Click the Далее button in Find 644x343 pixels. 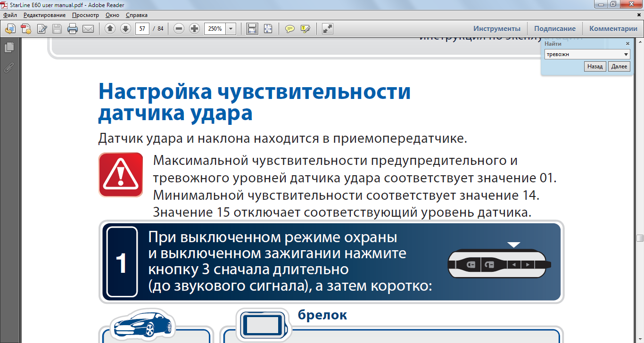(619, 66)
